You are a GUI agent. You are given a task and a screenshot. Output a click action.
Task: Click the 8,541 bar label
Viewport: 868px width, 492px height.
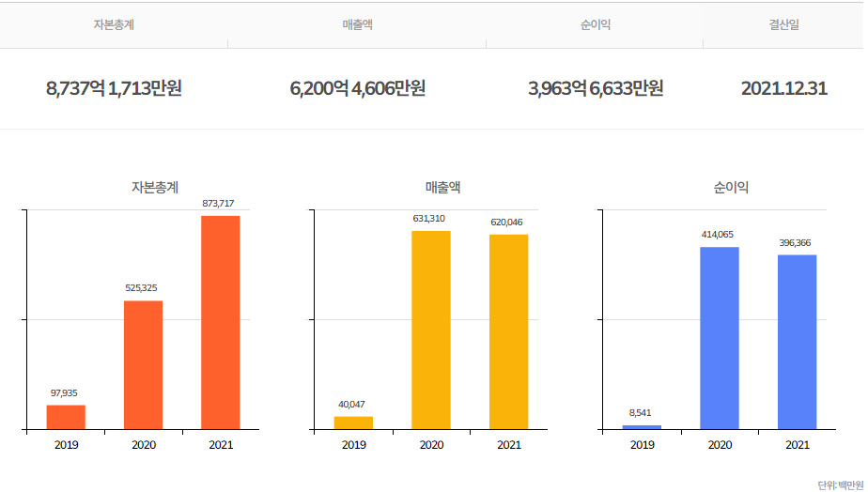(640, 413)
